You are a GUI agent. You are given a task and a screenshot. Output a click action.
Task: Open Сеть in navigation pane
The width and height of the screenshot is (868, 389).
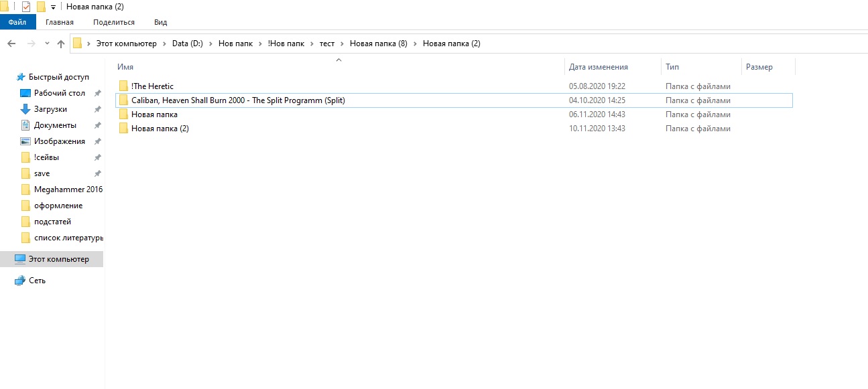[x=37, y=281]
